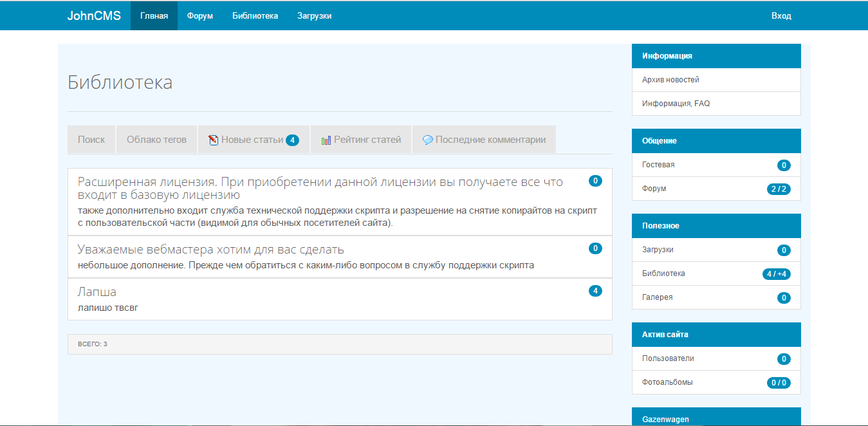This screenshot has height=426, width=868.
Task: Click the badge on the Лапша article
Action: (595, 291)
